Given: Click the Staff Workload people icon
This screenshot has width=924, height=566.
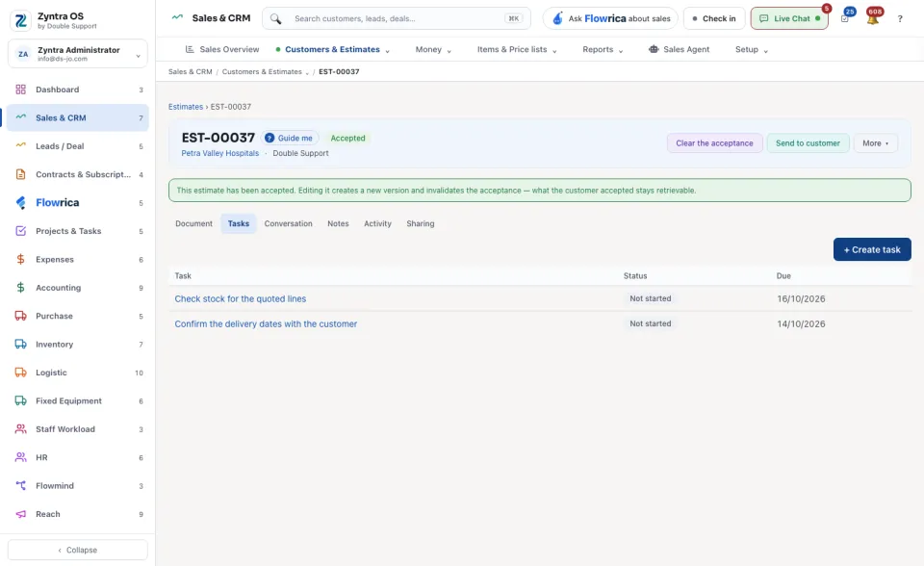Looking at the screenshot, I should point(20,429).
